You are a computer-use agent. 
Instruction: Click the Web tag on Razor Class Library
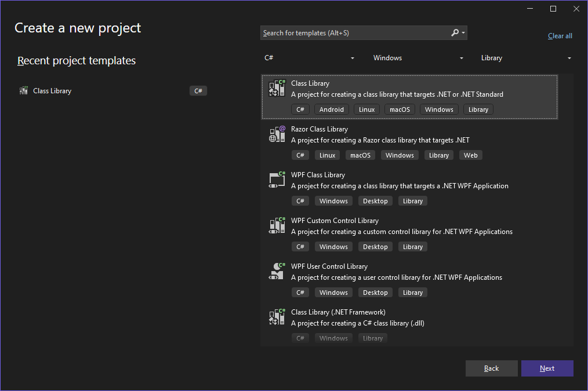[x=471, y=155]
